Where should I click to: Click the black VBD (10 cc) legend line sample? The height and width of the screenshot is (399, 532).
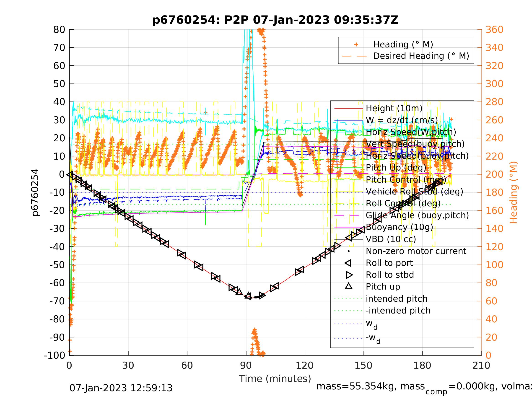tap(348, 239)
